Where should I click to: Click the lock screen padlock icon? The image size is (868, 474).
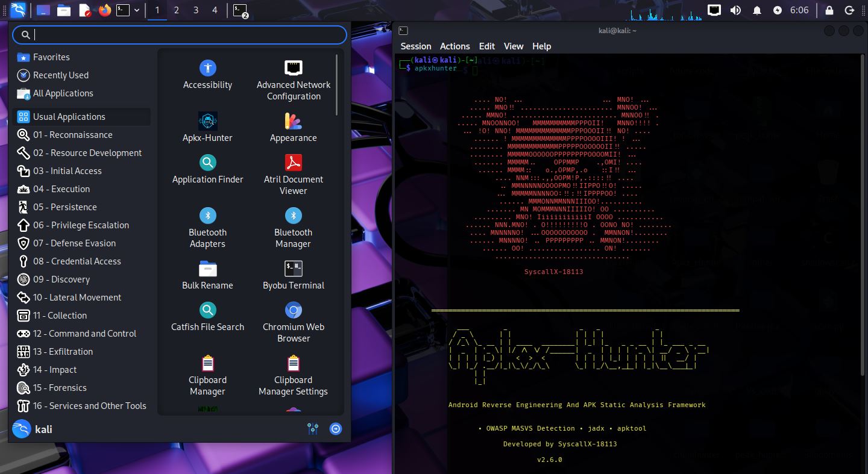(829, 10)
